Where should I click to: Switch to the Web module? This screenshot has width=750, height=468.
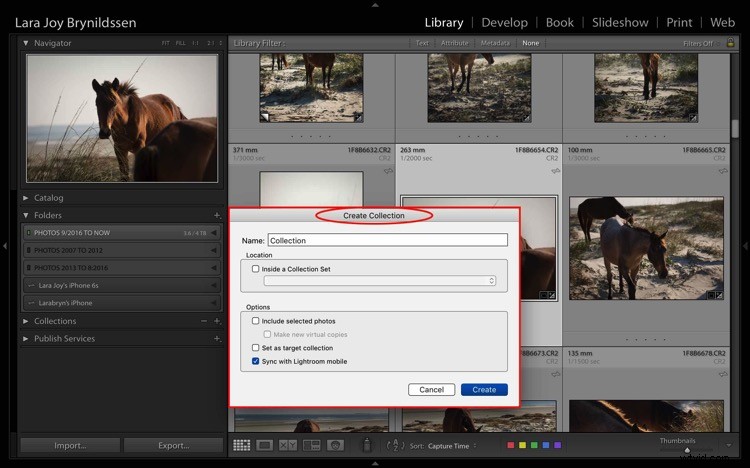722,22
